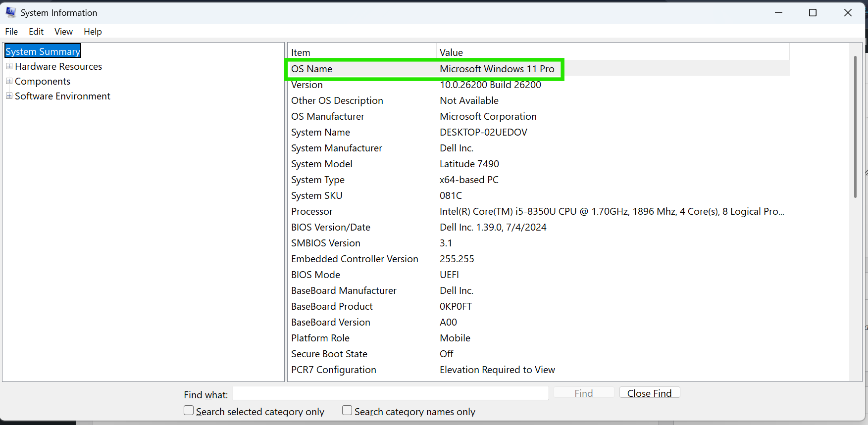Viewport: 868px width, 425px height.
Task: Enable Search selected category only checkbox
Action: click(189, 411)
